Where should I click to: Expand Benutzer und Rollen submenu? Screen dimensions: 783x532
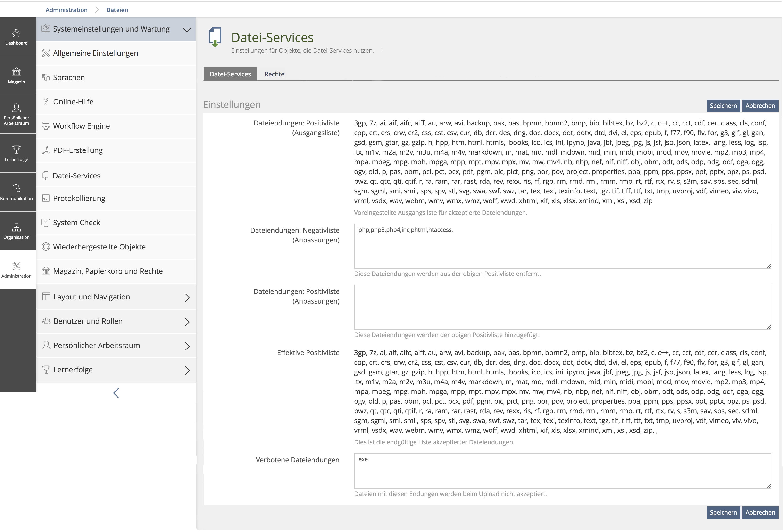[x=187, y=322]
